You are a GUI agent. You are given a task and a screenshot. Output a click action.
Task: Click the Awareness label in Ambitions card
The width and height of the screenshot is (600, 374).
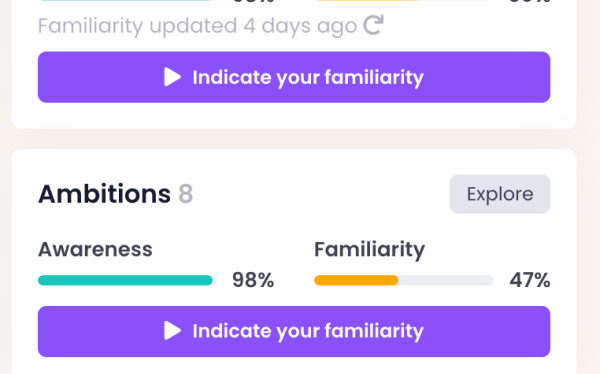(95, 249)
